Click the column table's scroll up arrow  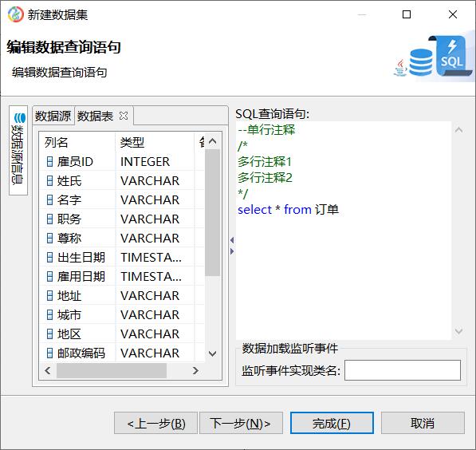point(213,141)
